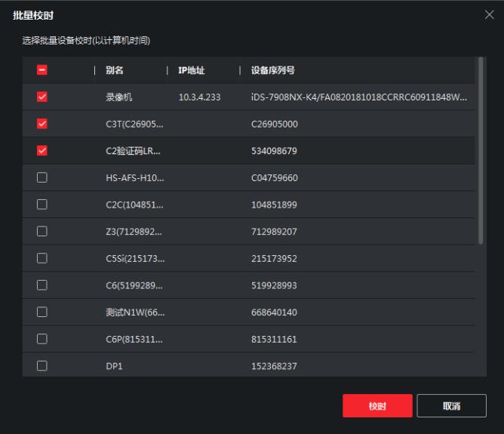Close the 批量校时 dialog
The height and width of the screenshot is (434, 504).
489,15
